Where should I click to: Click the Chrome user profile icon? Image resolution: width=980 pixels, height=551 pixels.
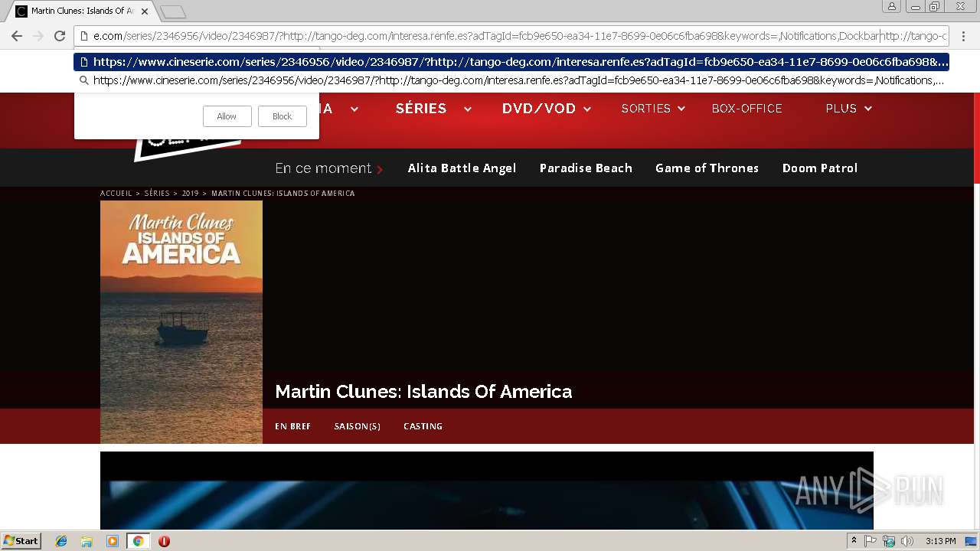(x=891, y=7)
